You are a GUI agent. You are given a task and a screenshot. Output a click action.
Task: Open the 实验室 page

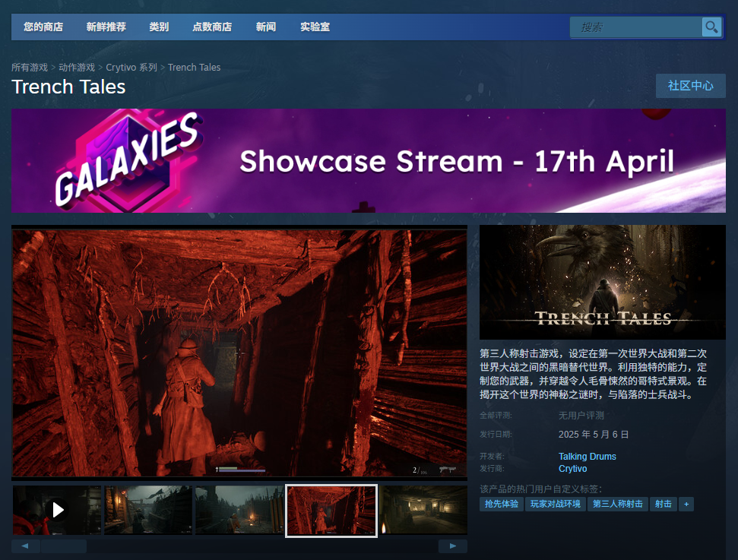click(x=315, y=27)
